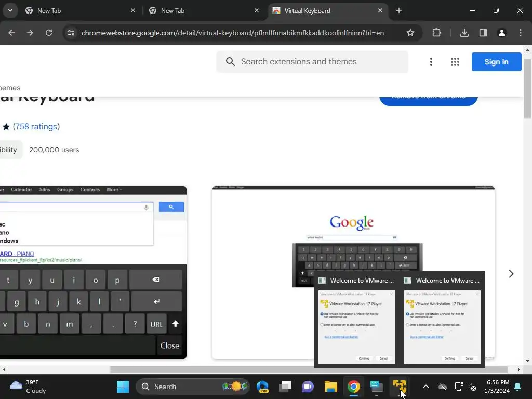
Task: Open network display tray icon
Action: tap(459, 387)
